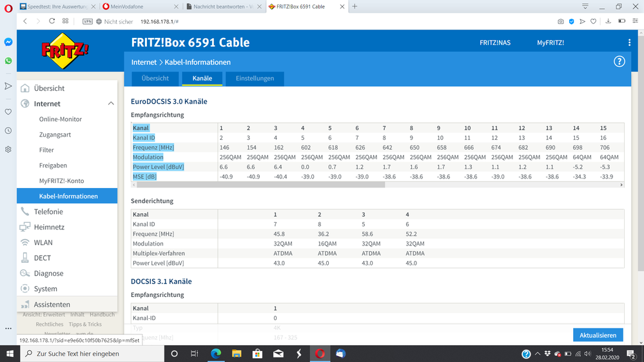
Task: Open the FRITZ!Box help question mark
Action: (620, 62)
